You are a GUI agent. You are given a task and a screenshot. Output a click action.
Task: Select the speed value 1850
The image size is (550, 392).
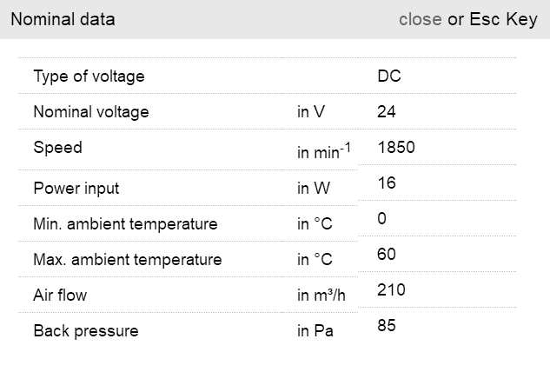(396, 148)
